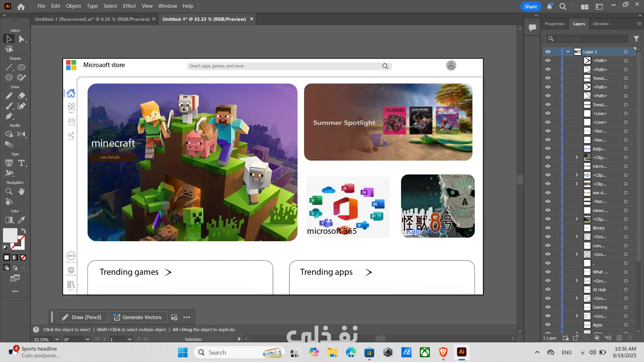Open the Window menu
The height and width of the screenshot is (362, 644).
(167, 6)
